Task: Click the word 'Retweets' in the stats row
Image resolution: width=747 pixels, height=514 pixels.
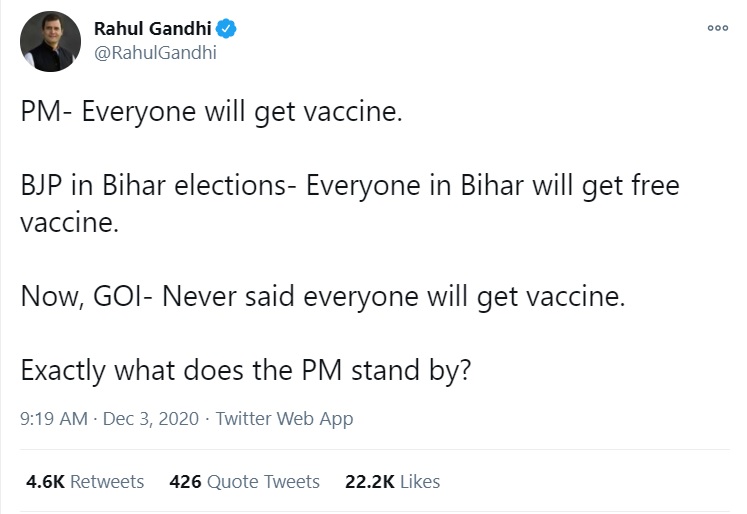Action: (x=107, y=481)
